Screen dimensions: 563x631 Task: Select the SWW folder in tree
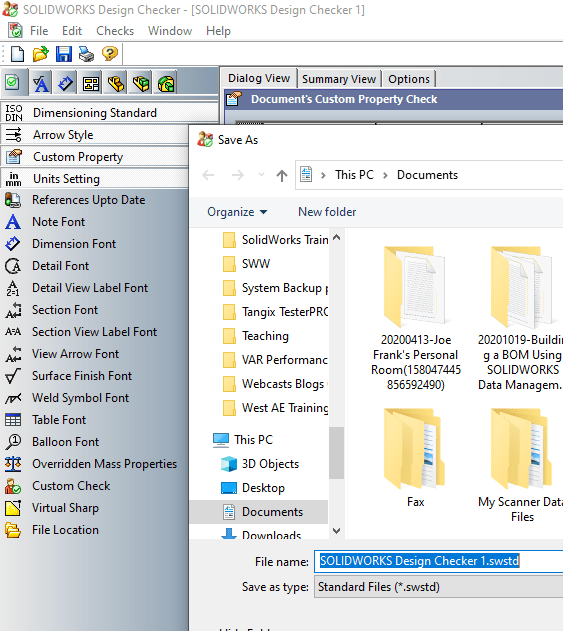click(247, 264)
